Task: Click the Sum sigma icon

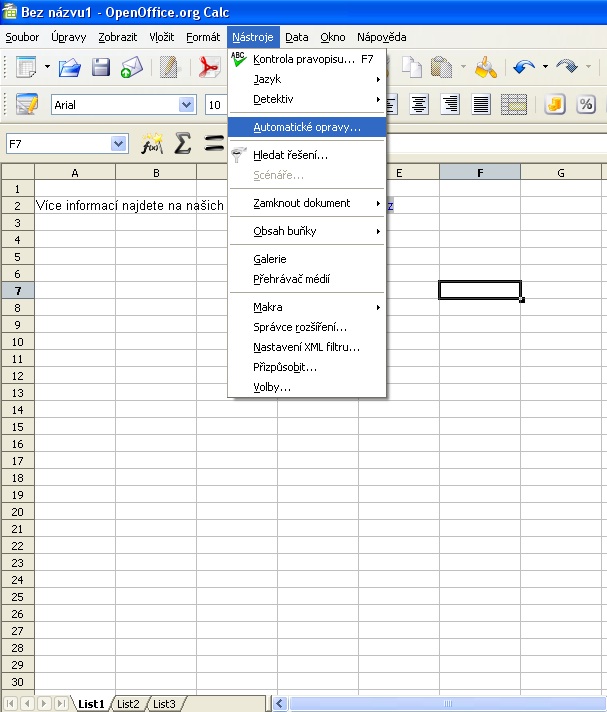Action: point(182,144)
